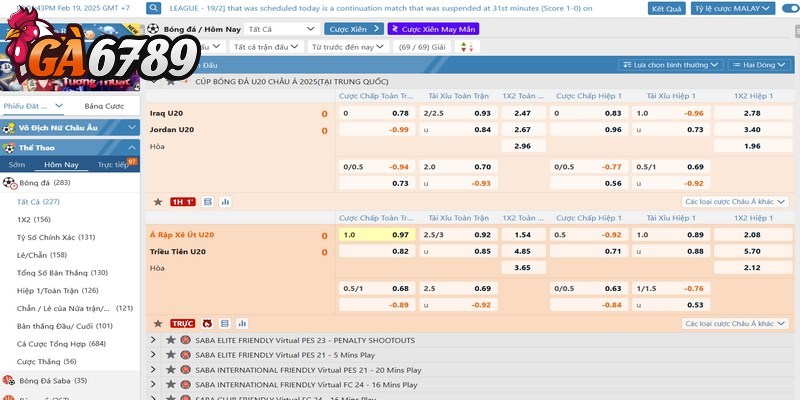This screenshot has width=800, height=400.
Task: Select the 1X2 (156) bet type
Action: click(34, 219)
